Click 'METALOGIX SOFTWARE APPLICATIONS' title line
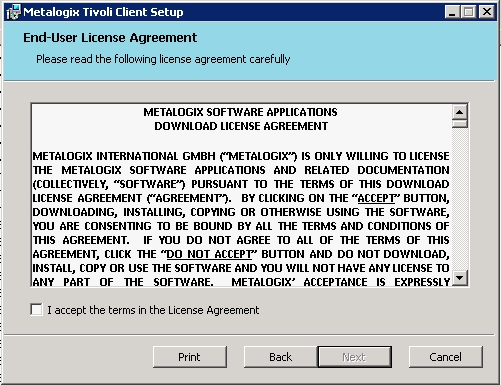The image size is (501, 385). pyautogui.click(x=240, y=112)
